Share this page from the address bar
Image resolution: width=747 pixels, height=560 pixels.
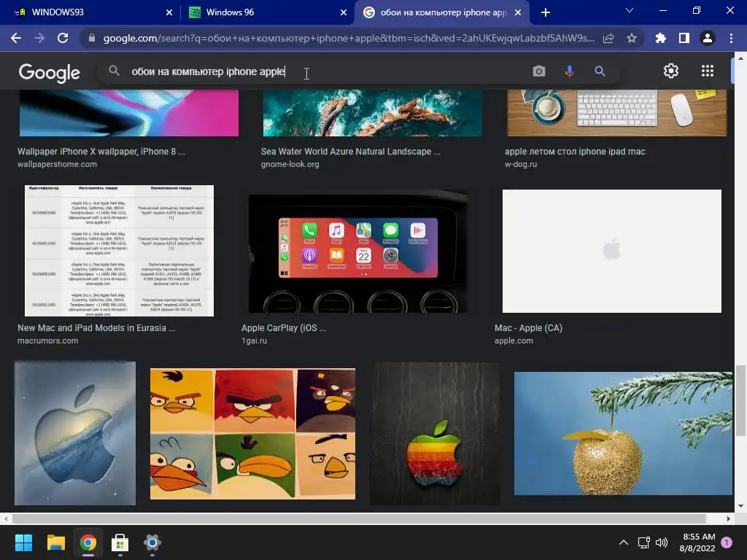click(608, 38)
